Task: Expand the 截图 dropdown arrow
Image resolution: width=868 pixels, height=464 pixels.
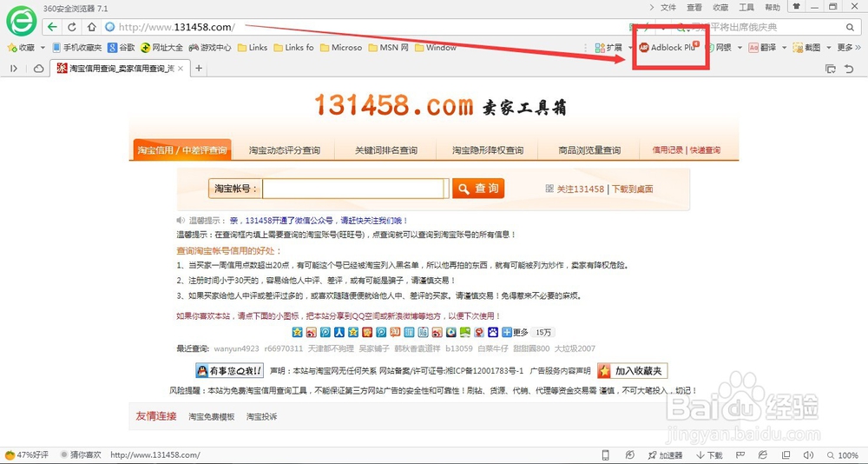Action: tap(829, 48)
